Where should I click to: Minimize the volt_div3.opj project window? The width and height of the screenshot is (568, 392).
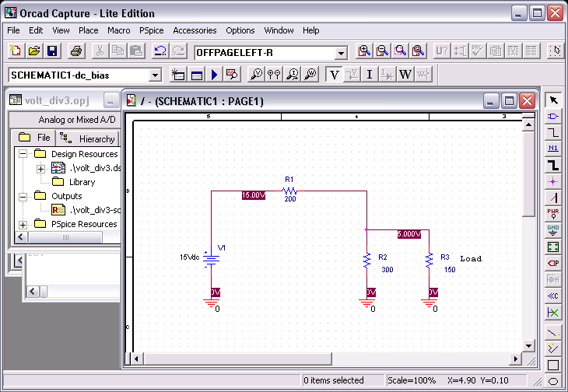point(110,100)
